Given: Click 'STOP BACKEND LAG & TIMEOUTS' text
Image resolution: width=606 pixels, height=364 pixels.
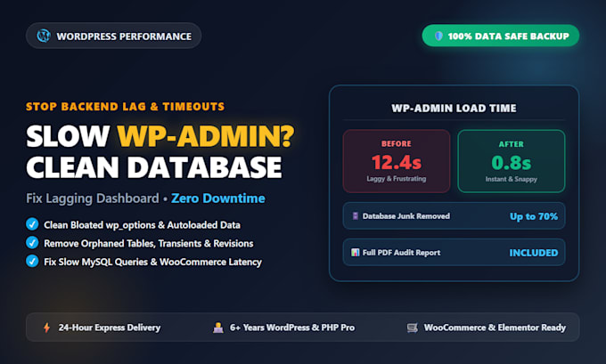Looking at the screenshot, I should click(126, 107).
